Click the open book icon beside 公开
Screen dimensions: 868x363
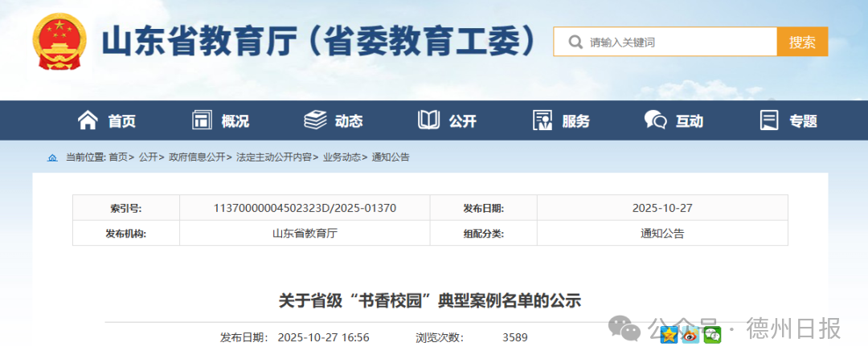[428, 120]
